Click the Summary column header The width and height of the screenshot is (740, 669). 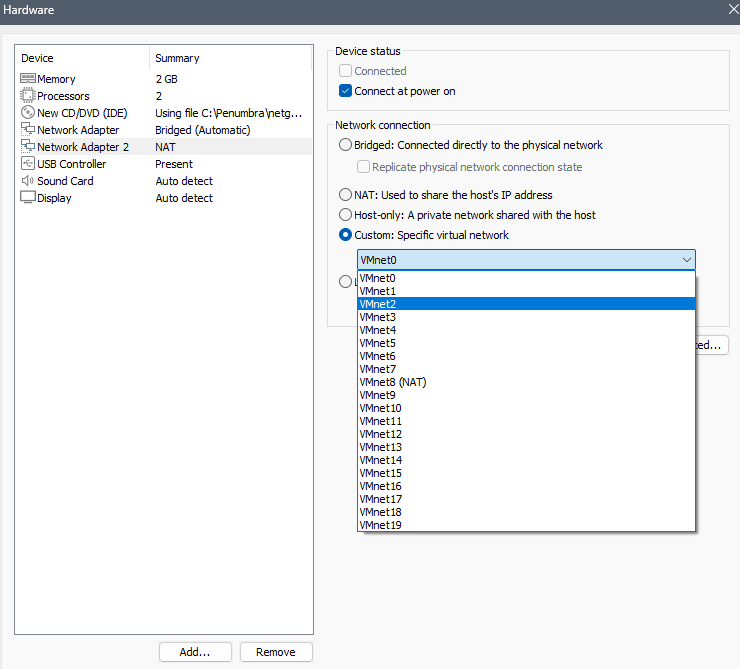coord(230,58)
